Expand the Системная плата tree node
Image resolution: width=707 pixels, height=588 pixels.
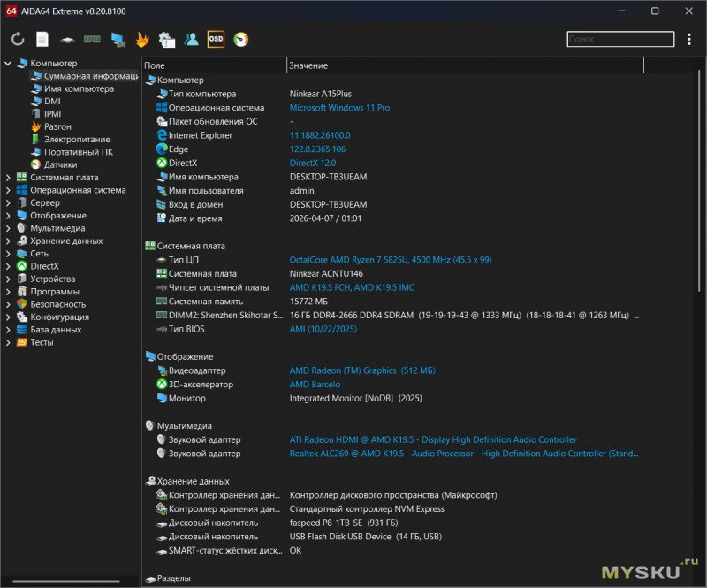[x=8, y=178]
